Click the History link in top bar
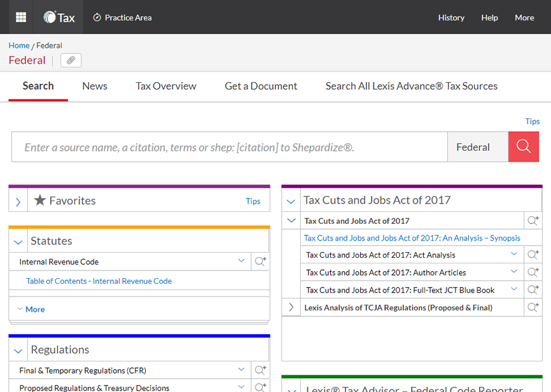This screenshot has height=392, width=551. (x=451, y=17)
